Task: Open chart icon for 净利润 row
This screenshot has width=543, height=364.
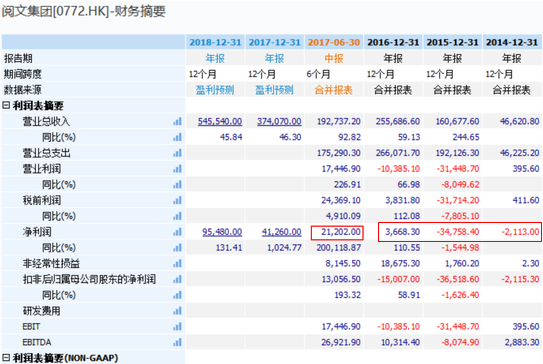Action: point(177,232)
